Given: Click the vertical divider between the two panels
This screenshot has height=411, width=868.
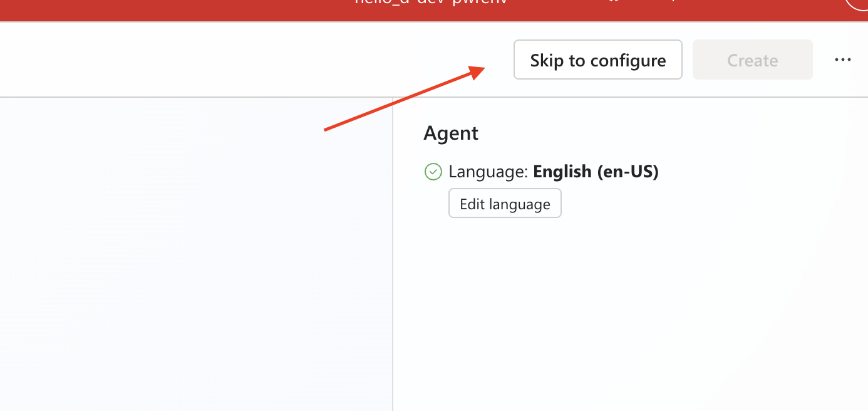Looking at the screenshot, I should coord(393,254).
